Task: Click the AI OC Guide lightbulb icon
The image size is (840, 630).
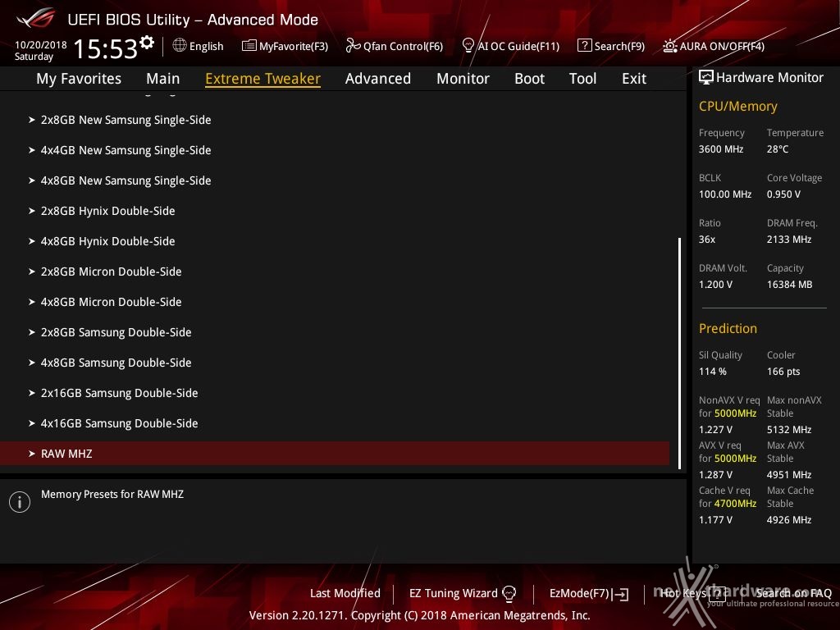Action: click(x=468, y=46)
